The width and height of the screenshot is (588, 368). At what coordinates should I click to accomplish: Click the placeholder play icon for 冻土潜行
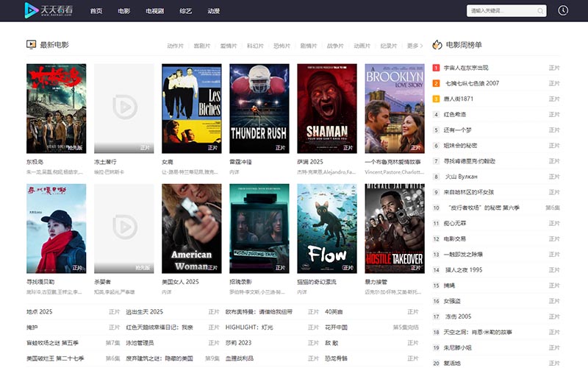[125, 107]
